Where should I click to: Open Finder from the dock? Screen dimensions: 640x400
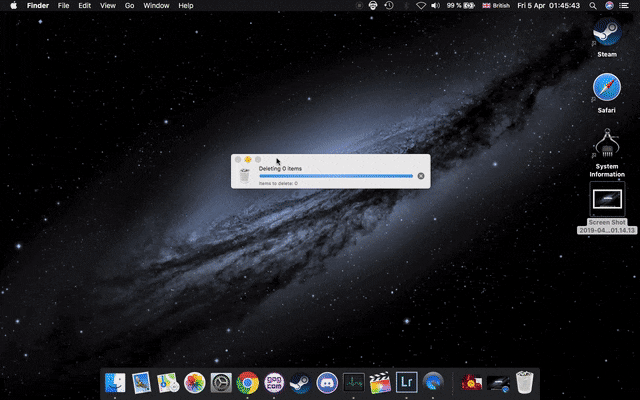click(115, 383)
